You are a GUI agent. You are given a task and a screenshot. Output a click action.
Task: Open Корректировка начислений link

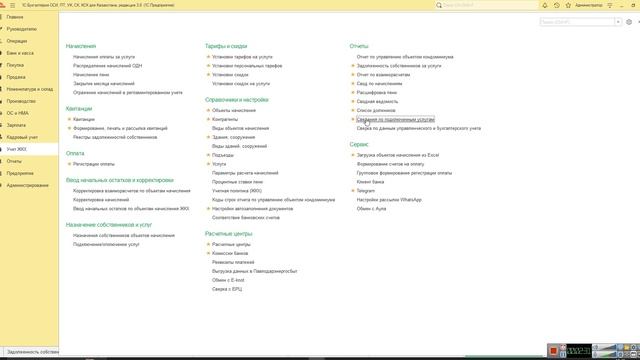point(101,200)
